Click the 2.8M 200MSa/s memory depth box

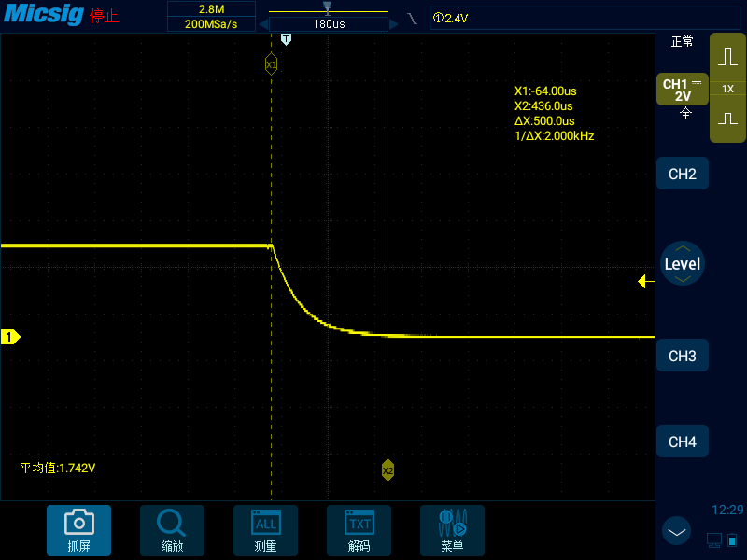pos(211,16)
